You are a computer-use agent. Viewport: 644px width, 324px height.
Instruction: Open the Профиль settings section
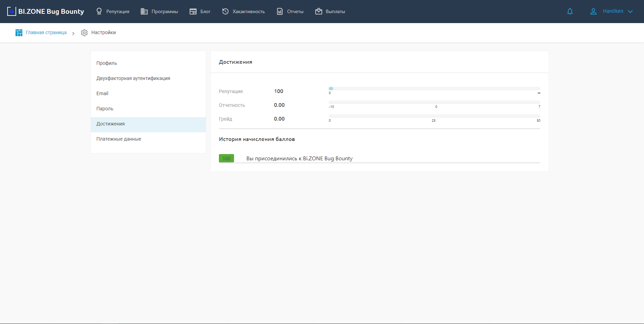pos(107,63)
